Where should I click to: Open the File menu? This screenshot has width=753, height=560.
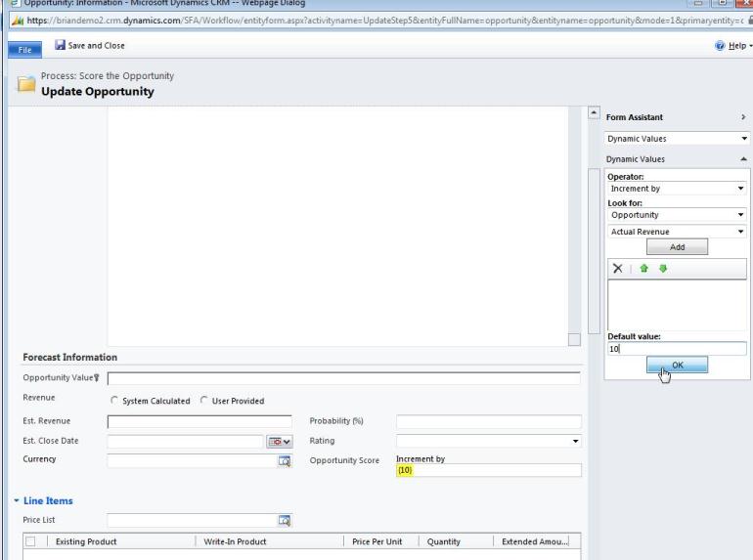pos(24,50)
